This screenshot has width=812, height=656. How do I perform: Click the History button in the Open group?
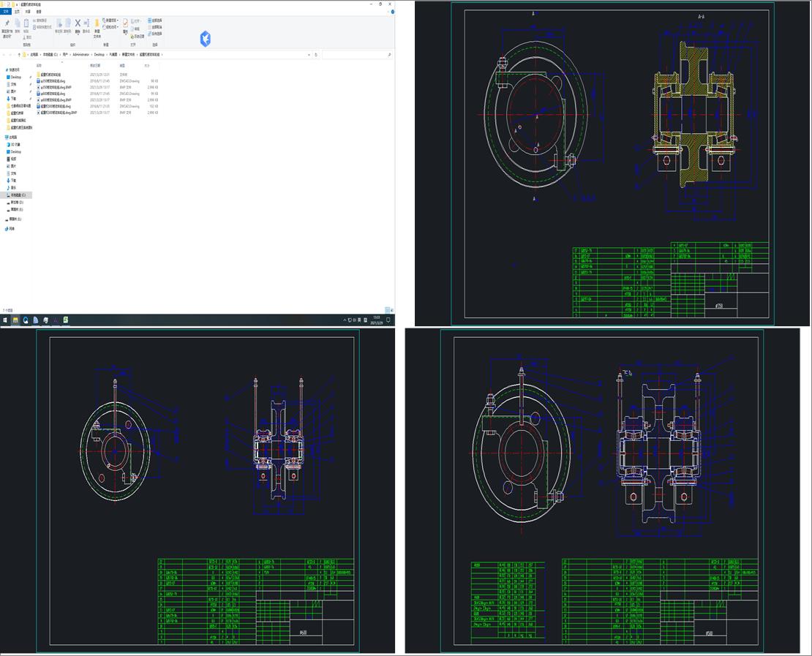click(138, 37)
